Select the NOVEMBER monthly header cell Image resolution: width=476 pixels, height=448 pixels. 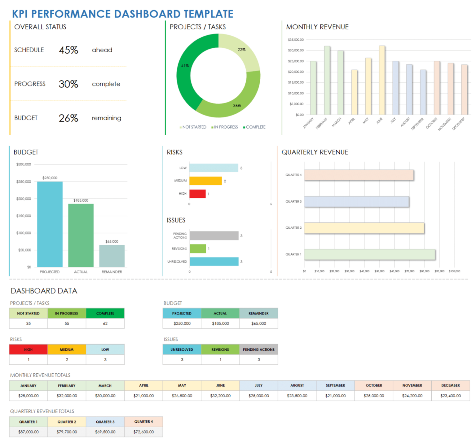pyautogui.click(x=412, y=385)
